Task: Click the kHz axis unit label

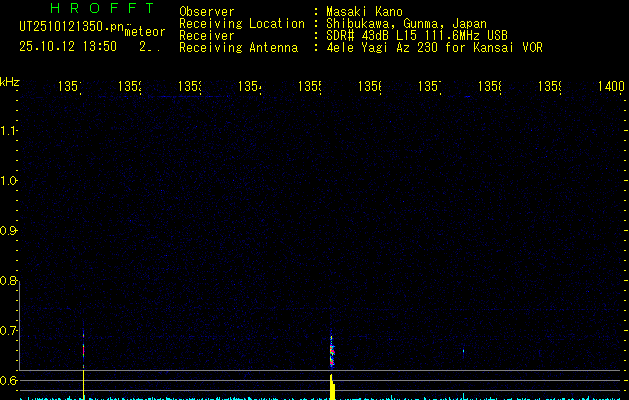Action: [x=10, y=81]
